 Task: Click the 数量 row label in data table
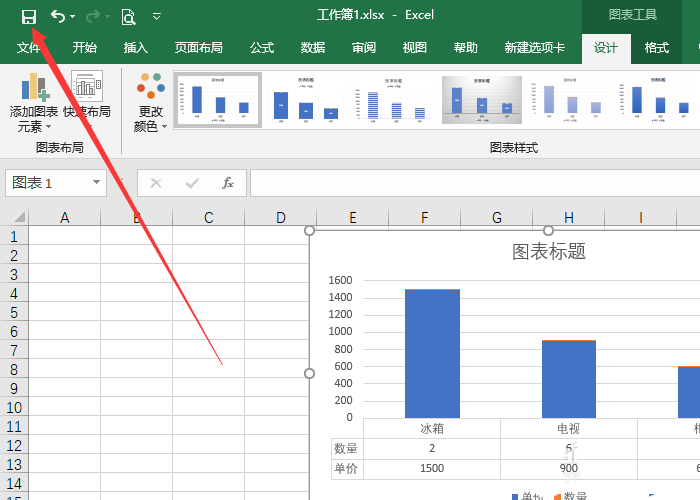pos(346,448)
